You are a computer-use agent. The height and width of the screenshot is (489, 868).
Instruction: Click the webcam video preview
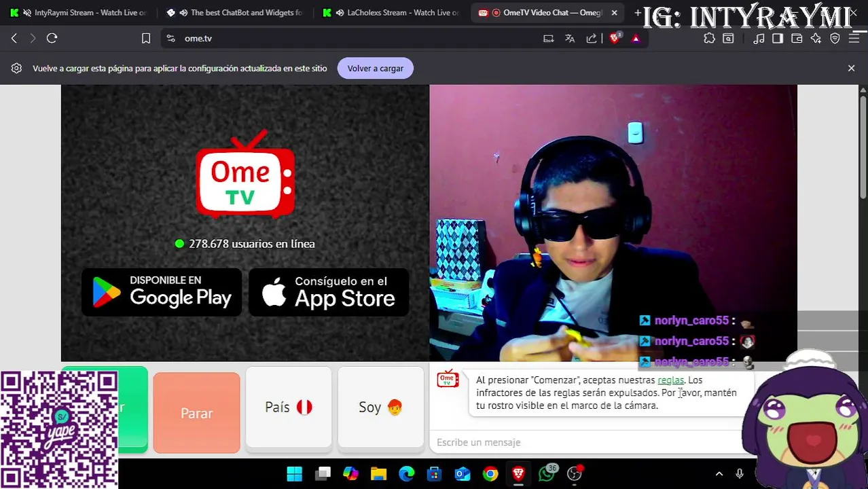pyautogui.click(x=613, y=223)
